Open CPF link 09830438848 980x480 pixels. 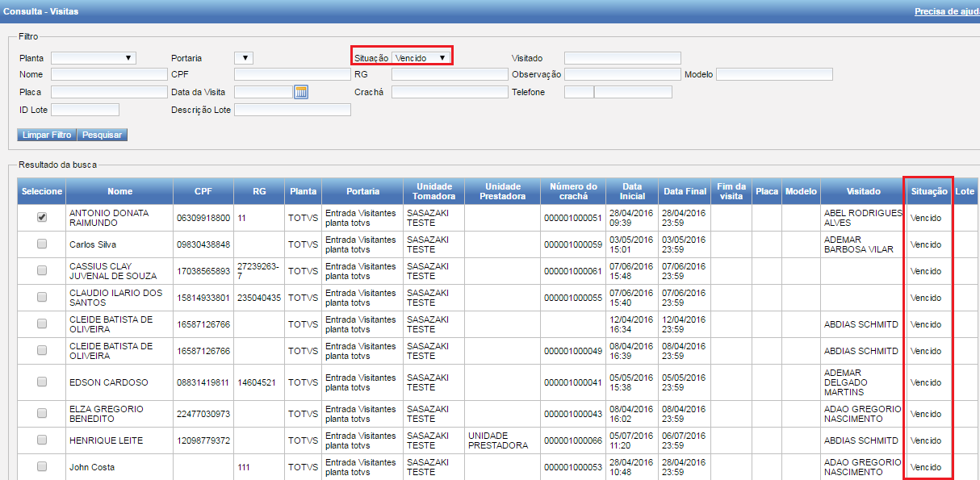pyautogui.click(x=203, y=244)
